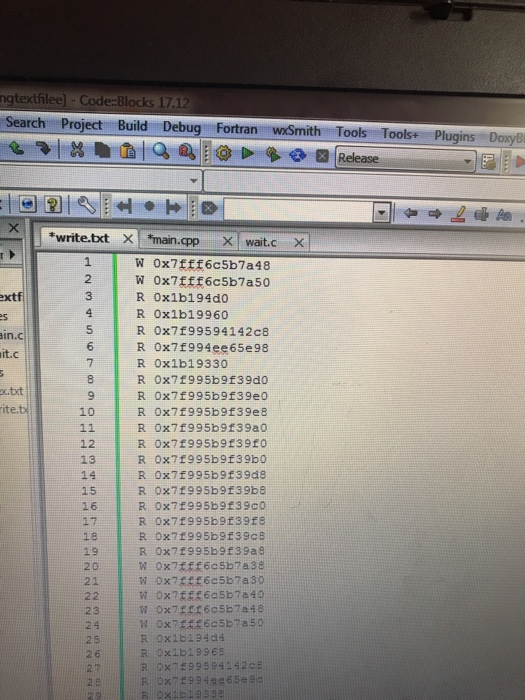Click the previous left arrow icon
The image size is (525, 700).
pos(410,214)
